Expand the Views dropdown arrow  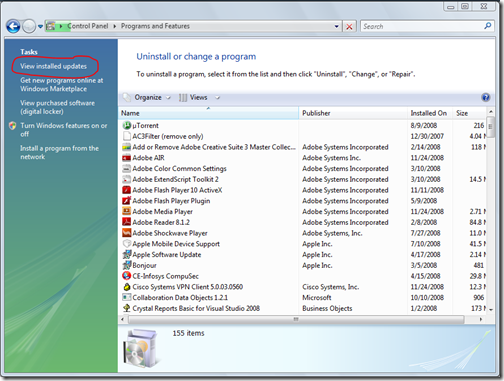(x=217, y=98)
